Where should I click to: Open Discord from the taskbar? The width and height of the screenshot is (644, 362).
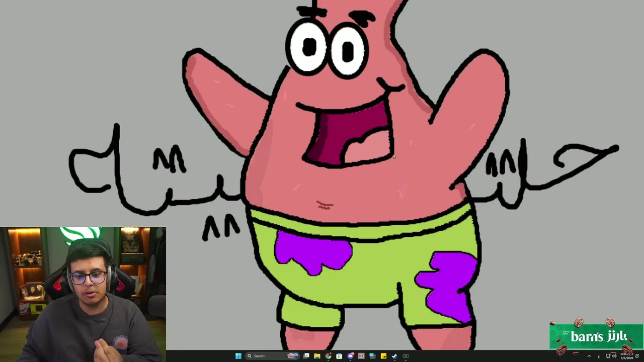pos(350,356)
